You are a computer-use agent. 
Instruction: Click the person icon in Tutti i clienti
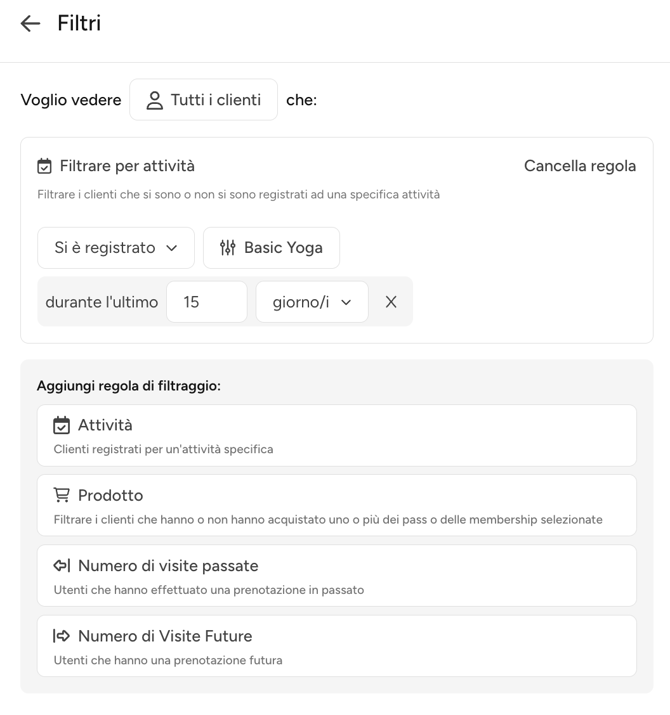coord(154,100)
